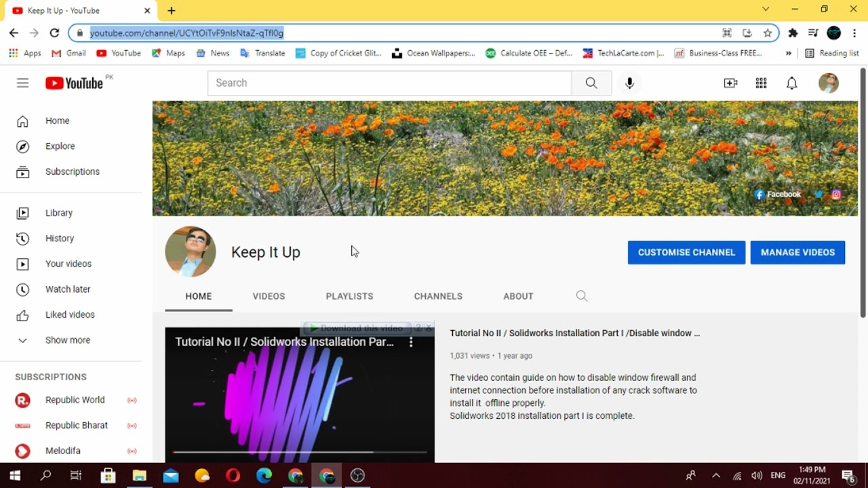Expand the bookmarks overflow chevron
The height and width of the screenshot is (488, 868).
pos(788,53)
